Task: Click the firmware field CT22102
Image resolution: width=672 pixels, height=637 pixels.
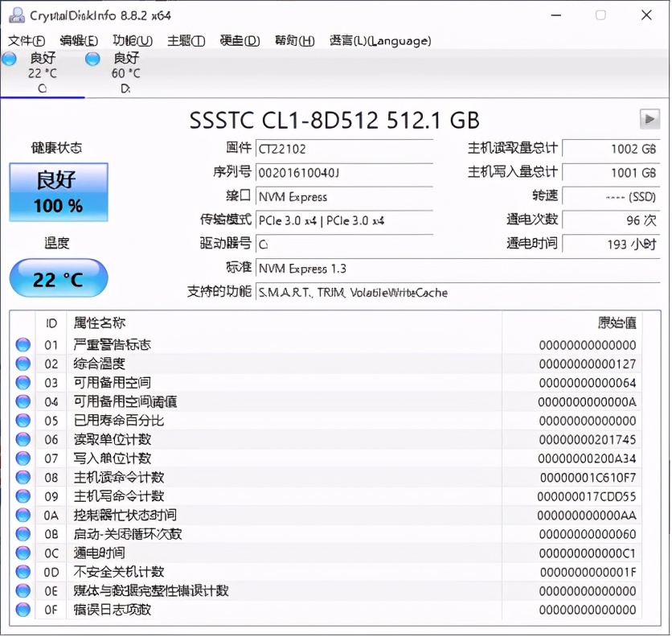Action: coord(344,149)
